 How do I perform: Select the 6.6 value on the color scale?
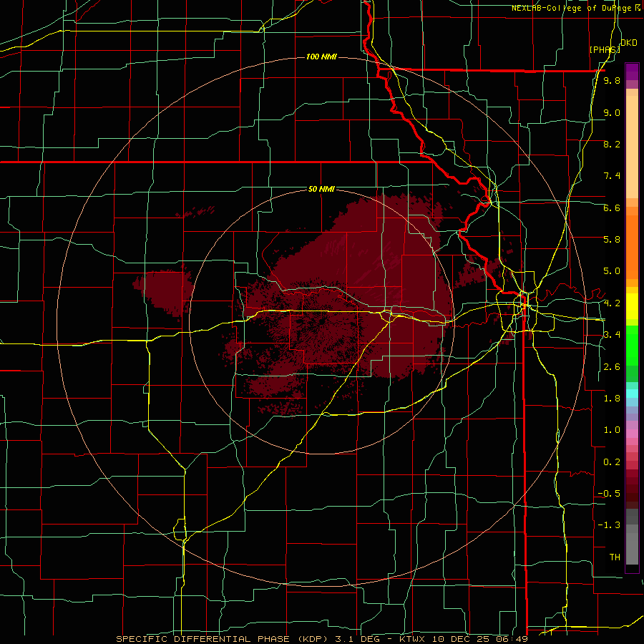[612, 208]
